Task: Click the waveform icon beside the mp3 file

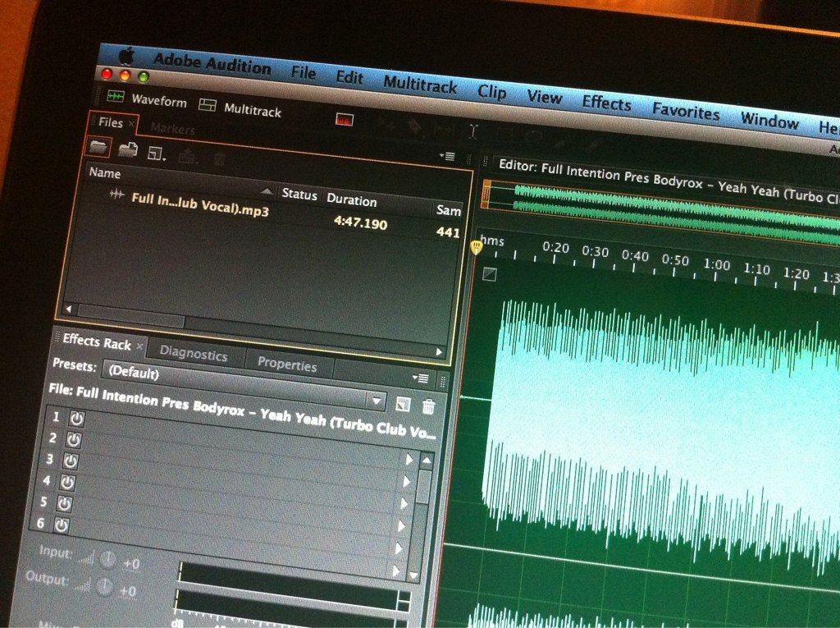Action: [x=116, y=194]
